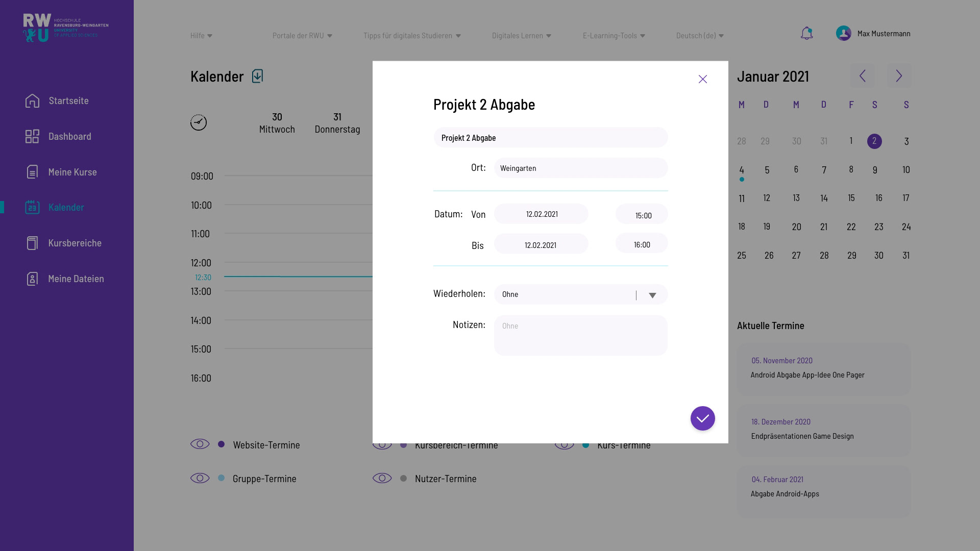Screen dimensions: 980x551
Task: Select January 10 in mini calendar
Action: tap(906, 170)
